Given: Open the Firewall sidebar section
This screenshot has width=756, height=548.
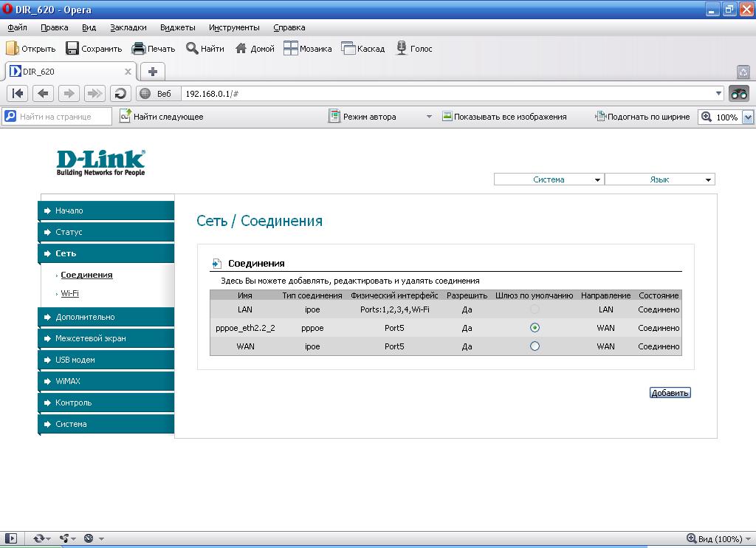Looking at the screenshot, I should tap(90, 338).
